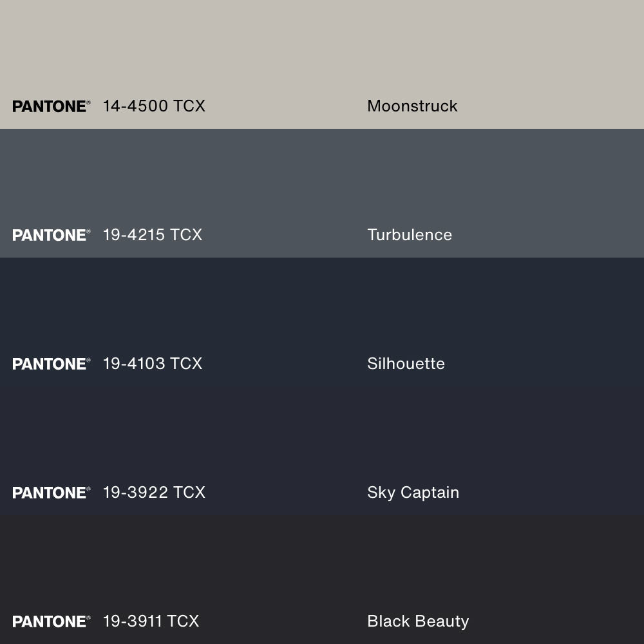Select the Silhouette name label
This screenshot has width=644, height=644.
(406, 364)
